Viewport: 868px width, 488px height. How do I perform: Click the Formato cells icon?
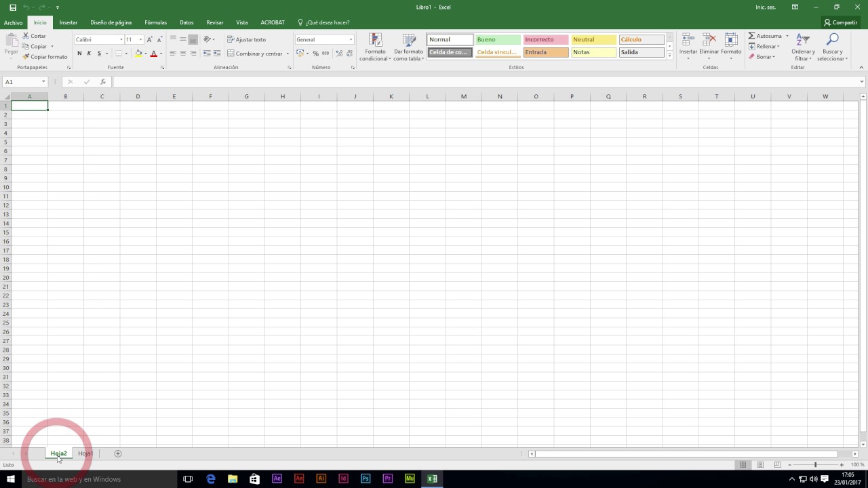731,39
